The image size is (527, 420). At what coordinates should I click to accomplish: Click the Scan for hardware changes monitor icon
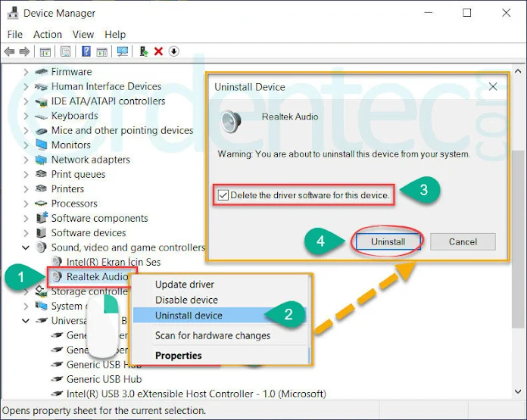coord(123,51)
